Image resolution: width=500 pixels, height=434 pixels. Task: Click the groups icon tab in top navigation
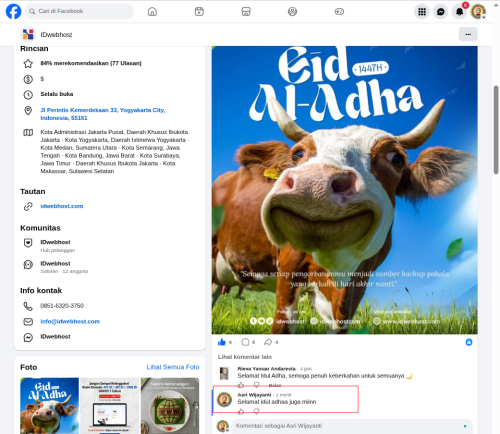pyautogui.click(x=292, y=12)
